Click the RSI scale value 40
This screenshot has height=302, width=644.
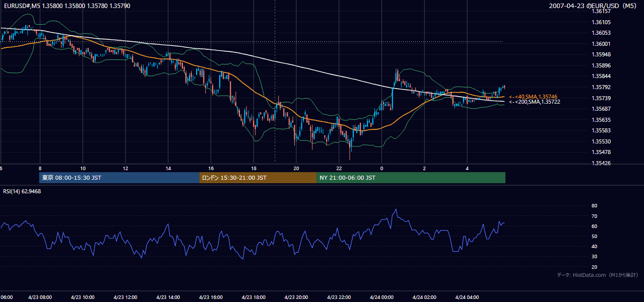[594, 247]
